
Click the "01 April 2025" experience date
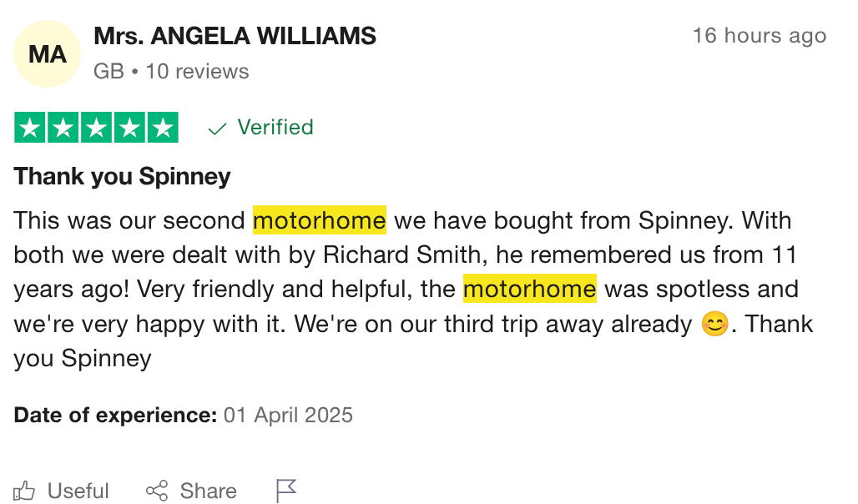coord(288,415)
